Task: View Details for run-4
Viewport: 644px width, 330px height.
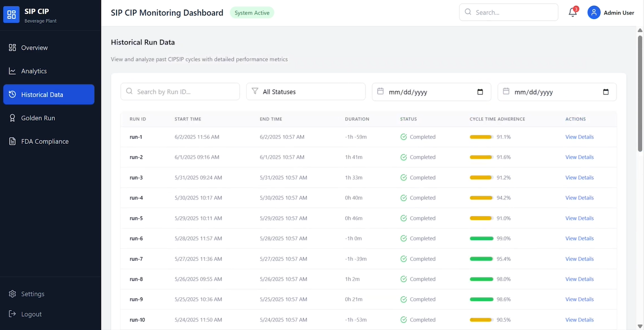Action: click(579, 198)
